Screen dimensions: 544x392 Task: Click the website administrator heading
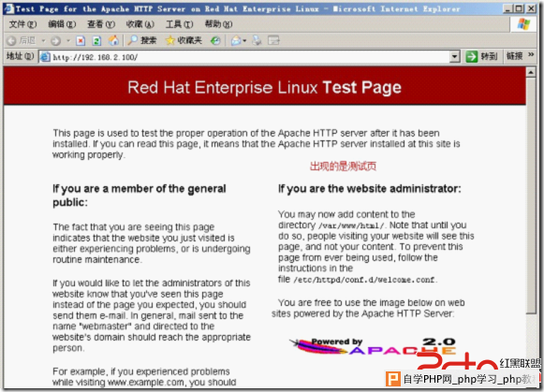370,189
